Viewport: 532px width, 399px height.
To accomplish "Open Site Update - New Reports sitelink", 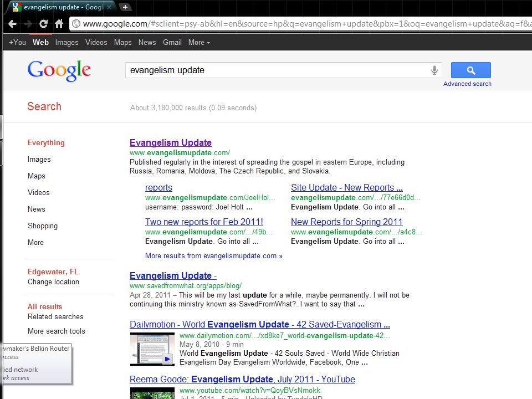I will [x=347, y=188].
